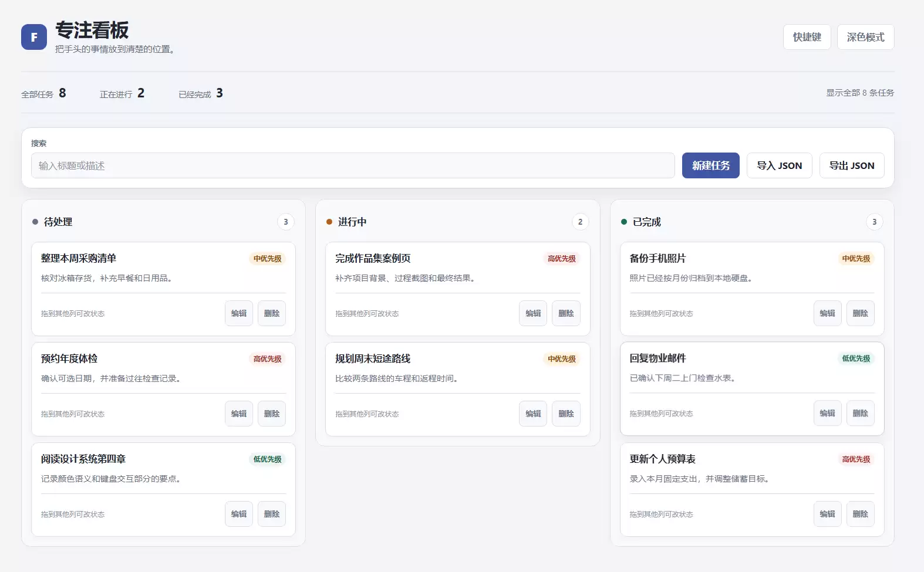Focus the 输入标题或描述 search field
Screen dimensions: 924x572
[x=353, y=165]
